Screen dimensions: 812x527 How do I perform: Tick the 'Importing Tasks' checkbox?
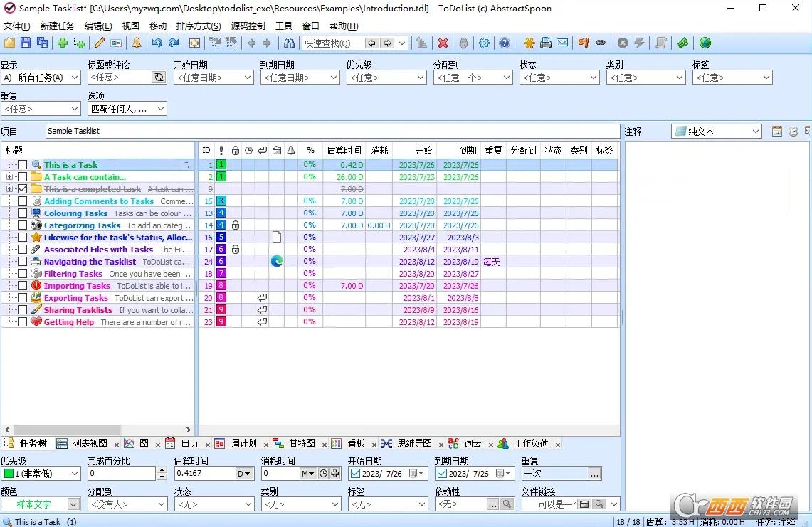22,285
